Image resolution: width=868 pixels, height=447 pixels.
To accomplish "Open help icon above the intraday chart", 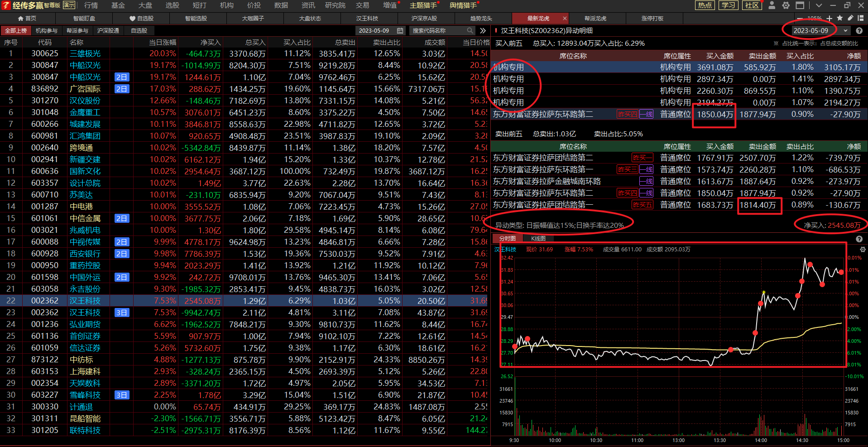I will tap(859, 239).
